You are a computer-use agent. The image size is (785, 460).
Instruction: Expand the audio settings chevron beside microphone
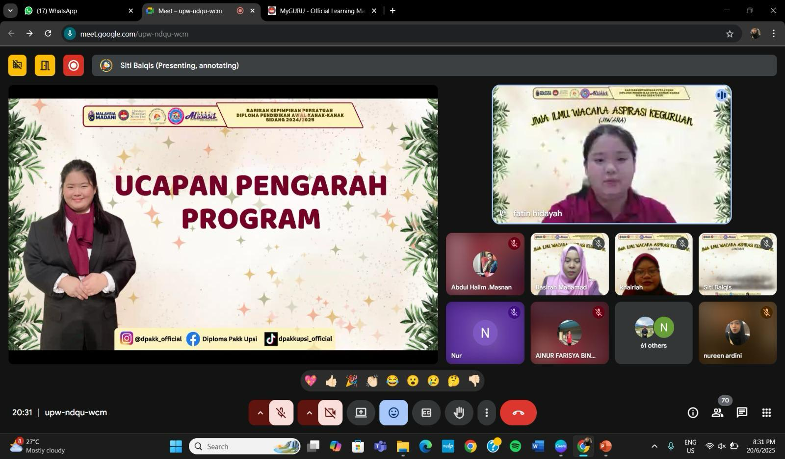click(x=260, y=412)
